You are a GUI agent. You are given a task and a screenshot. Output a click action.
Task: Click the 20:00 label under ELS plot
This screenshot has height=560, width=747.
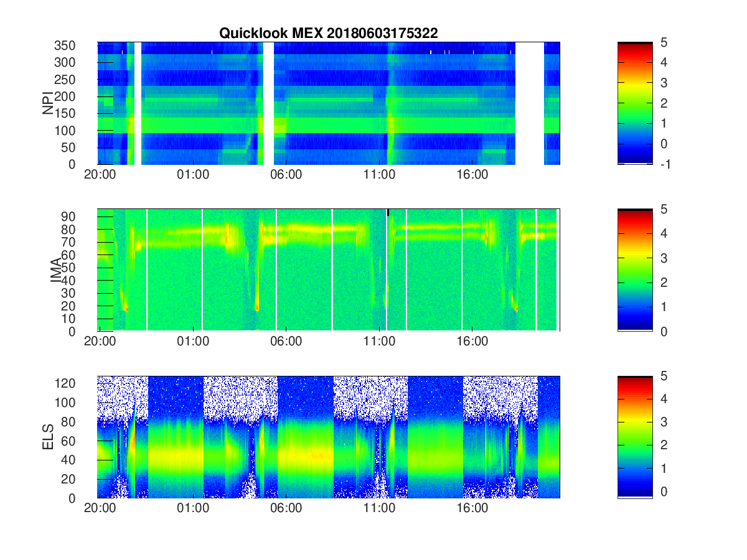[x=100, y=508]
